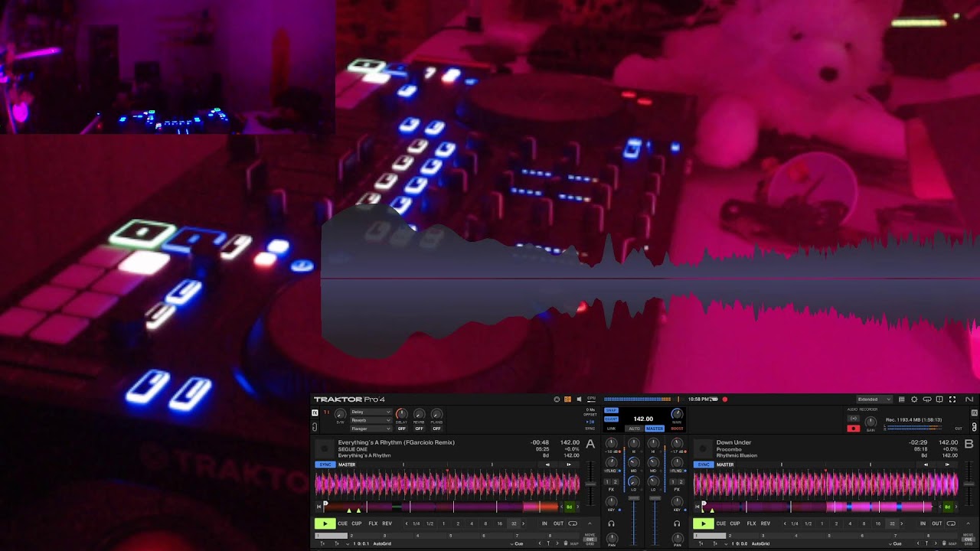Open the audio settings speaker icon
Viewport: 980px width, 551px height.
pos(579,399)
